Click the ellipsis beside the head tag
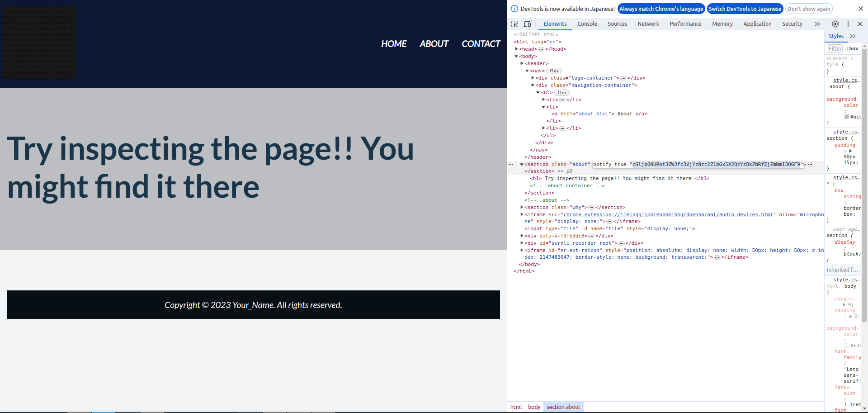Image resolution: width=868 pixels, height=413 pixels. click(x=541, y=49)
